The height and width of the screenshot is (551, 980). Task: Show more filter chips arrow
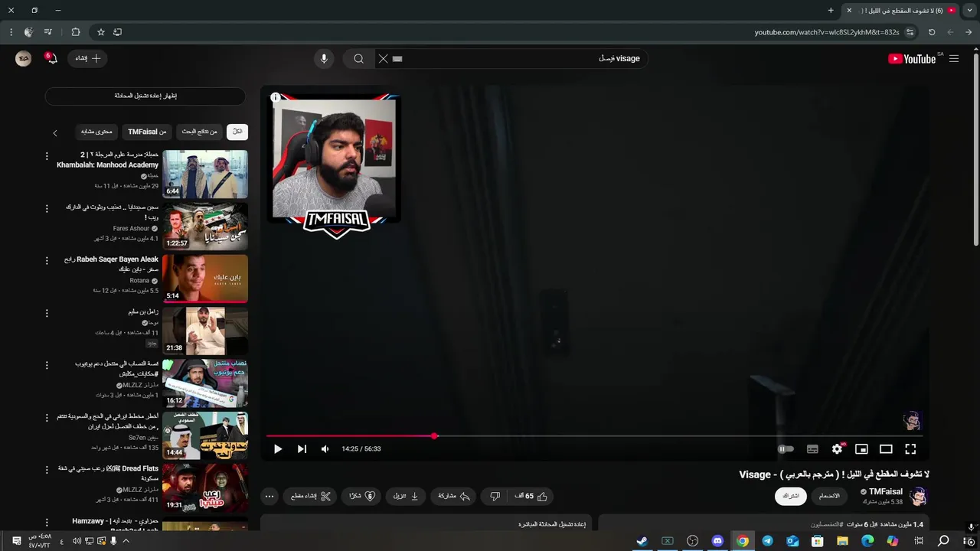point(55,133)
